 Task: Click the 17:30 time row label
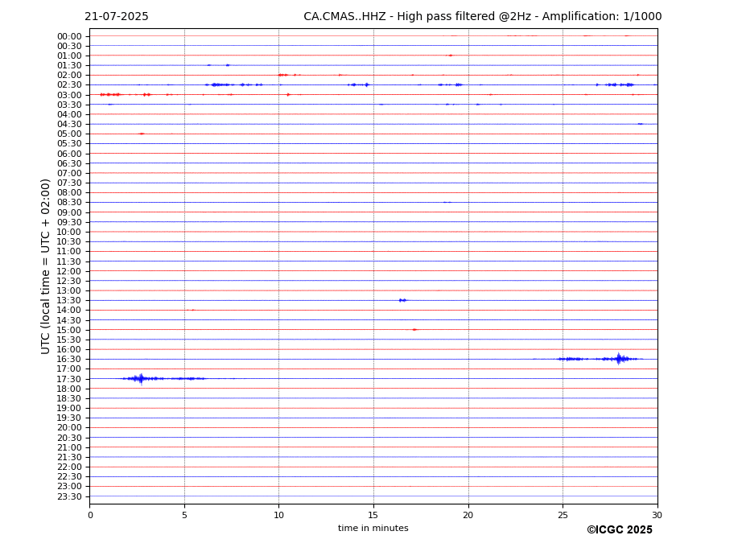click(x=69, y=379)
